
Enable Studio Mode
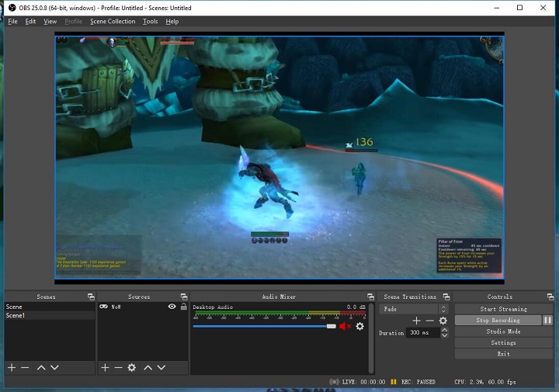pos(503,331)
